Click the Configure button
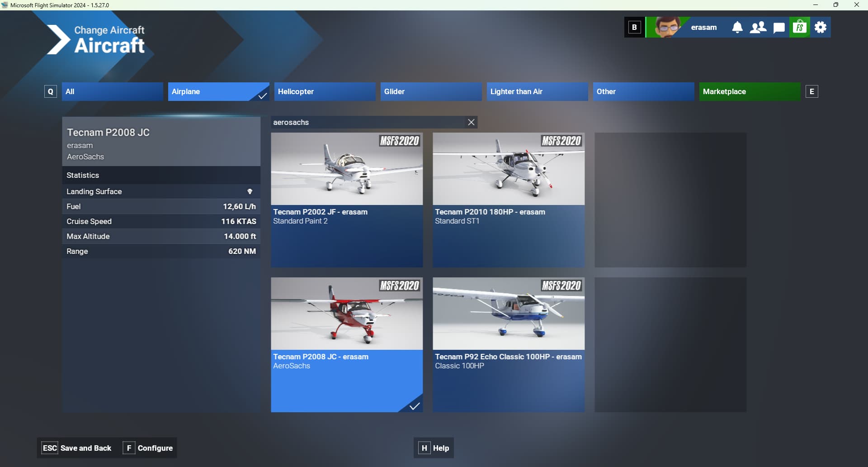The height and width of the screenshot is (467, 868). coord(148,448)
